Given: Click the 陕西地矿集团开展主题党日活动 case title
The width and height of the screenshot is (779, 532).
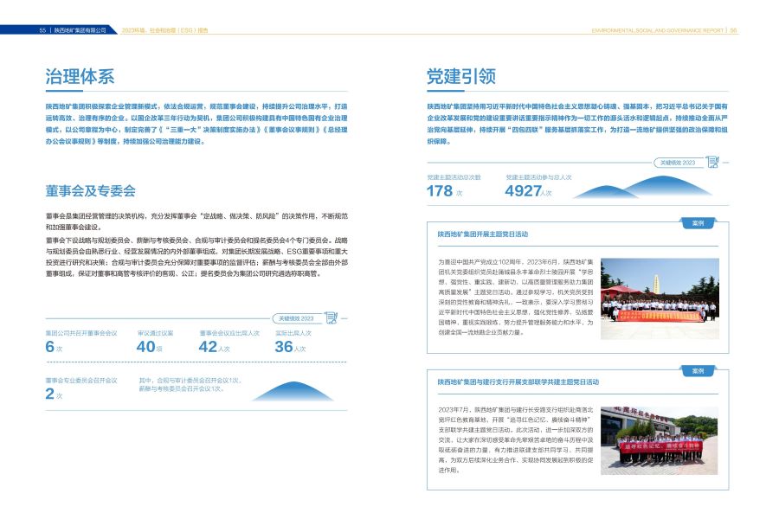Looking at the screenshot, I should [483, 234].
